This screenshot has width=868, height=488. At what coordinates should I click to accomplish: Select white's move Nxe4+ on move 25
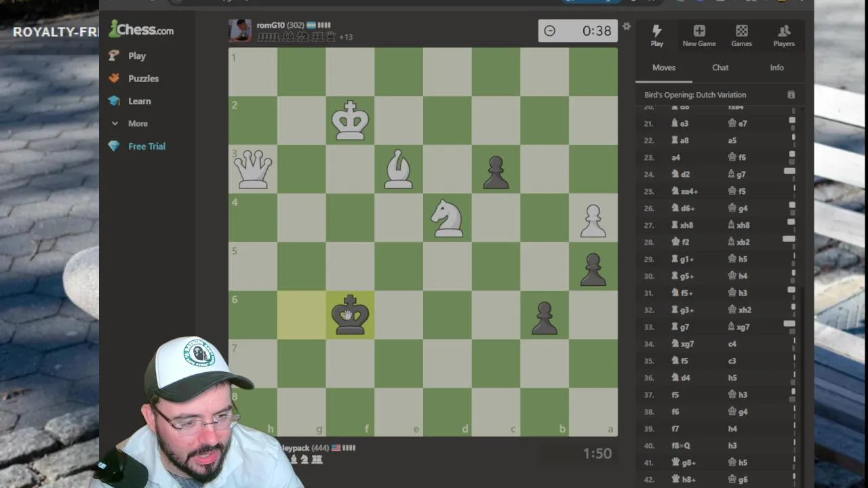(684, 191)
